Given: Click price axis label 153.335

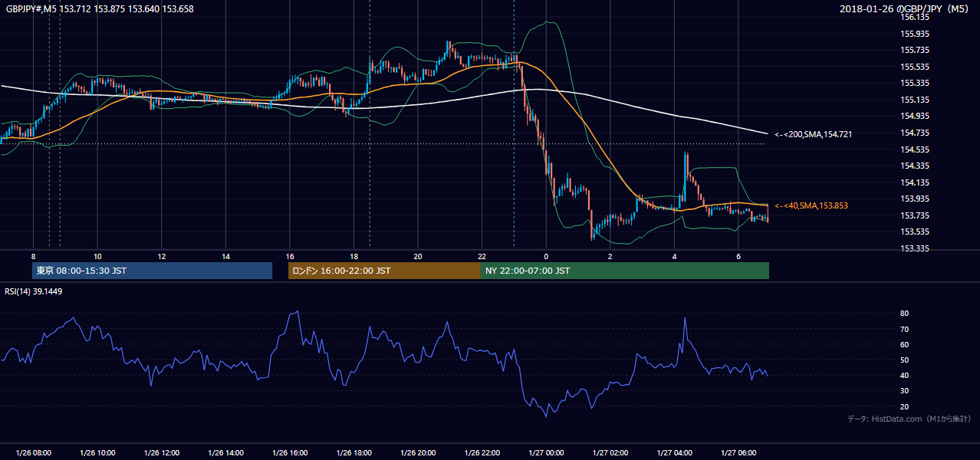Looking at the screenshot, I should pyautogui.click(x=916, y=248).
